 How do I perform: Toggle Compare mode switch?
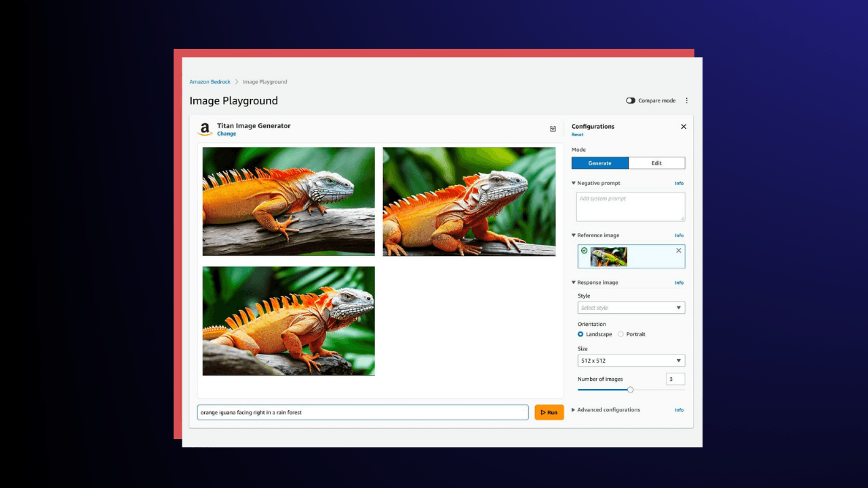631,100
